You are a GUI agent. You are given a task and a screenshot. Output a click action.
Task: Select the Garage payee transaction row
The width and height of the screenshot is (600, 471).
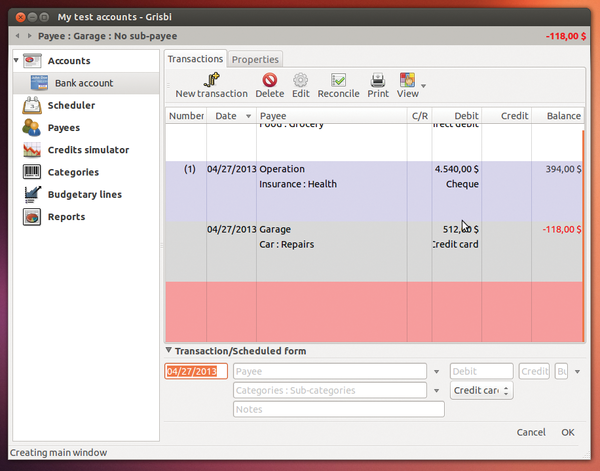374,252
